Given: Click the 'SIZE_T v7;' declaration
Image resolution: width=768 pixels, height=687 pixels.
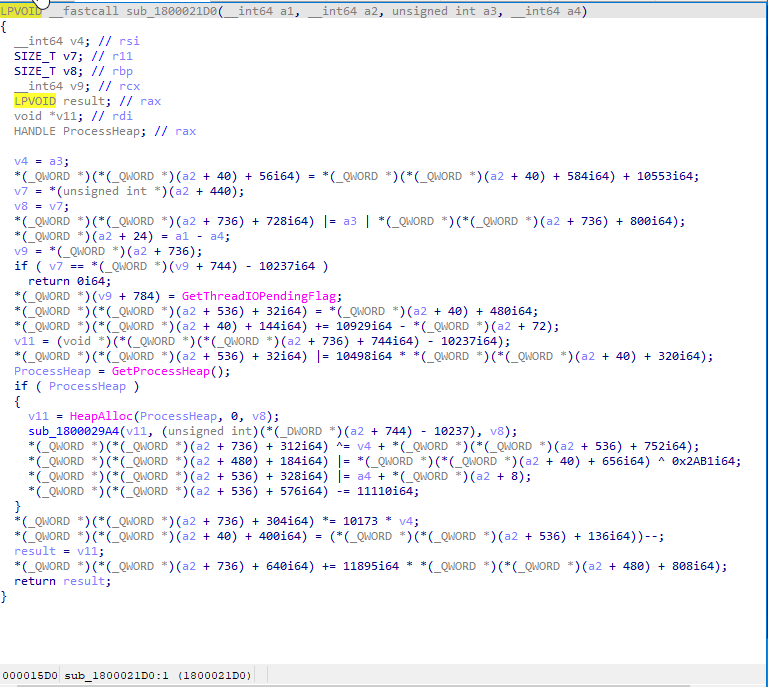Looking at the screenshot, I should pyautogui.click(x=48, y=56).
